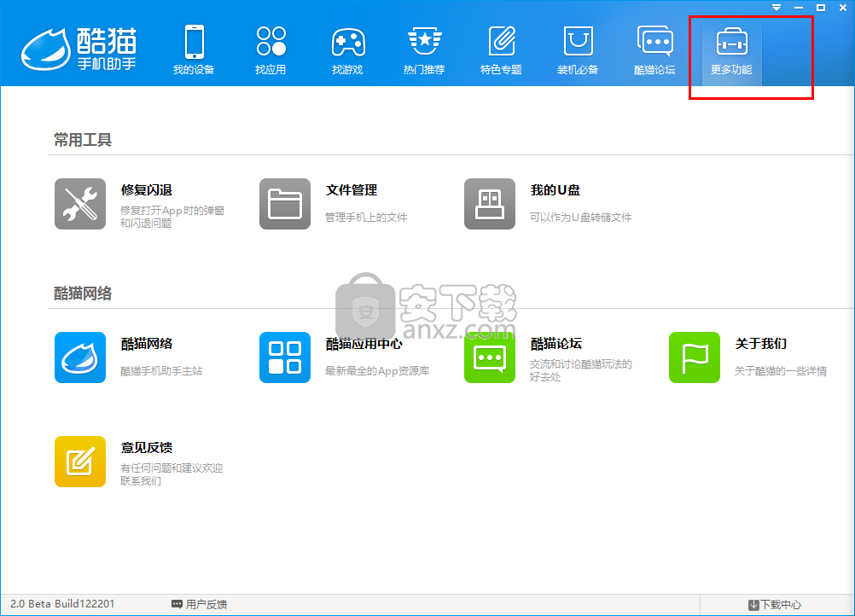
Task: Click the 更多功能 tab label
Action: click(x=732, y=70)
